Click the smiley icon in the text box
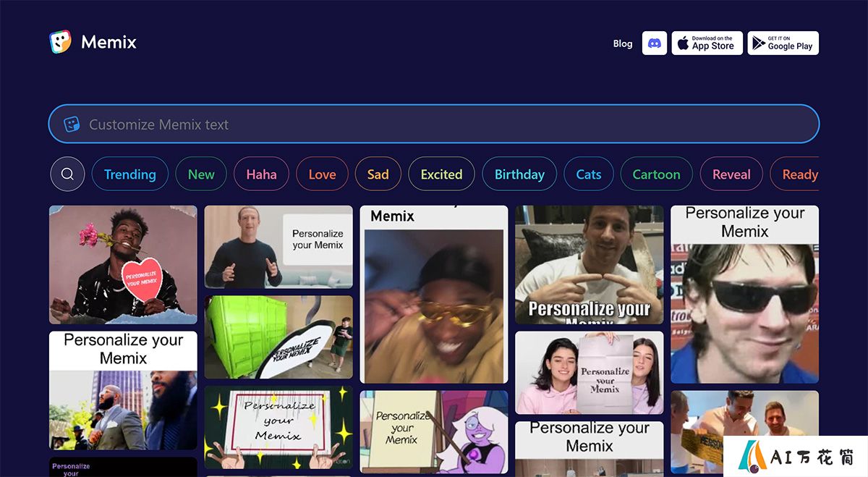The image size is (868, 477). click(72, 124)
